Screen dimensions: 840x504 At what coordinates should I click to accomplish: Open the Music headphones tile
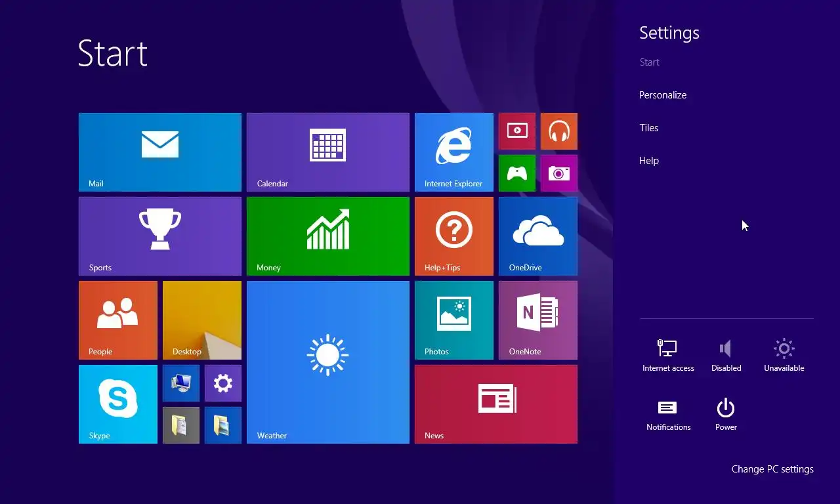[x=559, y=131]
